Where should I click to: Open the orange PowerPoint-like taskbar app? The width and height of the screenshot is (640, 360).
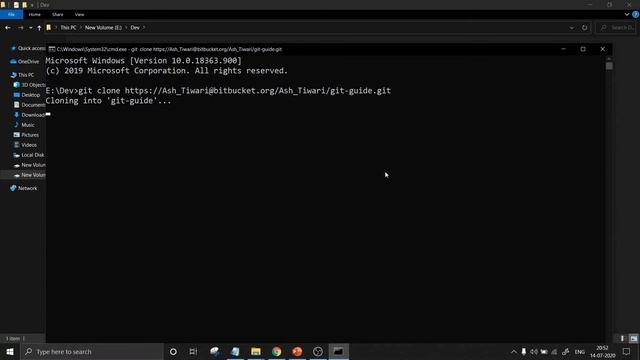click(297, 351)
